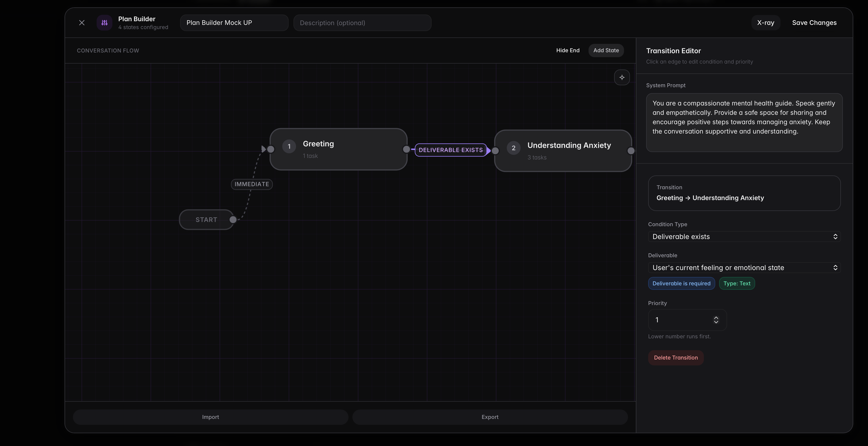
Task: Close the Plan Builder dialog
Action: click(82, 23)
